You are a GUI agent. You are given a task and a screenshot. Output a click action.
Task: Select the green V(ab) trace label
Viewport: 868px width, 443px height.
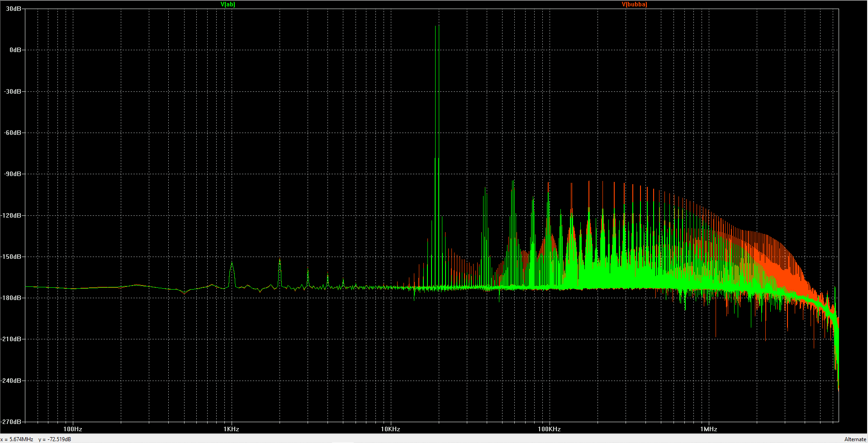228,5
